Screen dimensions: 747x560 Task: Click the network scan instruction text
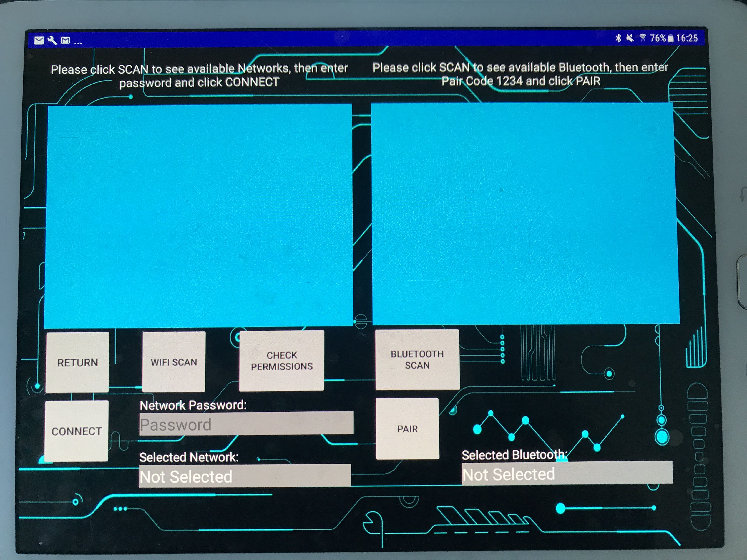pyautogui.click(x=199, y=76)
